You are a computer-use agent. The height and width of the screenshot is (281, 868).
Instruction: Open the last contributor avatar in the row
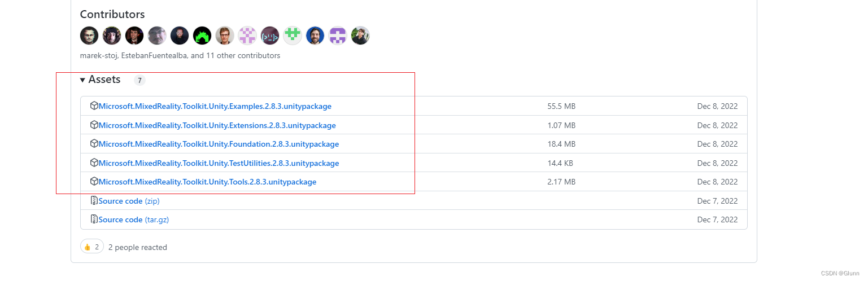tap(360, 36)
